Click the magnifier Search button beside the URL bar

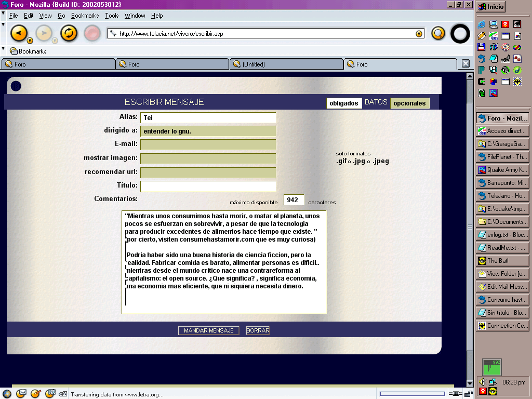click(x=438, y=34)
